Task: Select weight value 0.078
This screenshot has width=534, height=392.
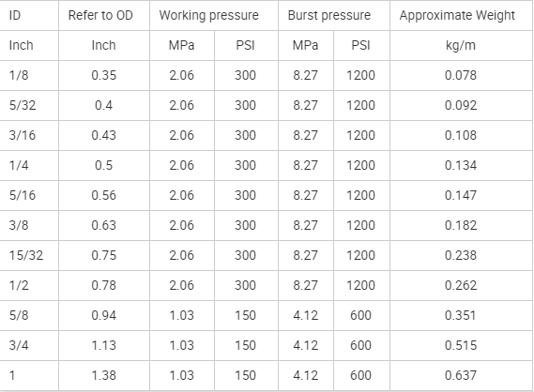Action: click(x=461, y=75)
